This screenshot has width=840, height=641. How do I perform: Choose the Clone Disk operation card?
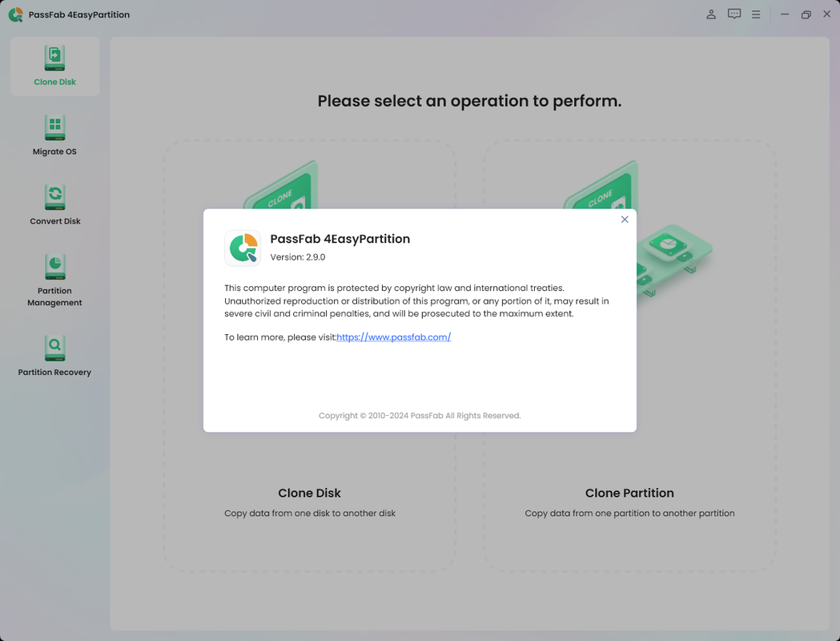[310, 356]
